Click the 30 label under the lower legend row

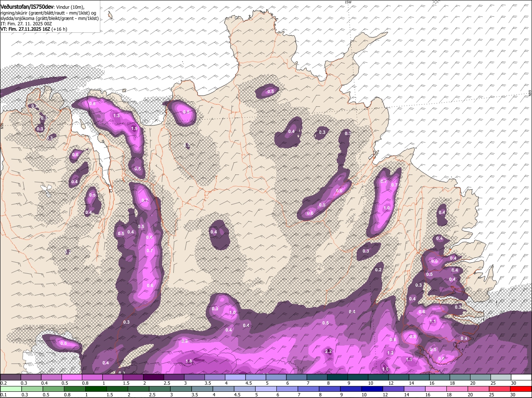[x=513, y=395]
